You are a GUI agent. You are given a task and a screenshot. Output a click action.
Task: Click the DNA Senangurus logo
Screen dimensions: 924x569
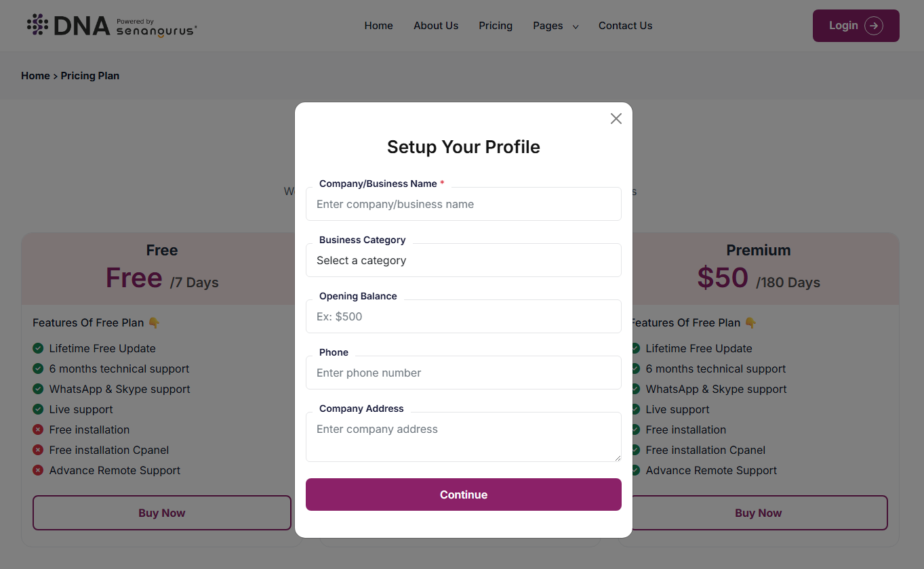point(112,26)
